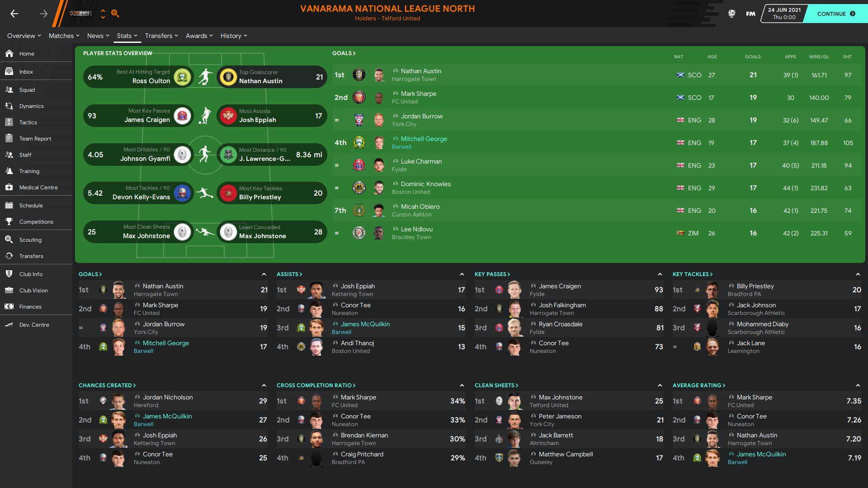Image resolution: width=868 pixels, height=488 pixels.
Task: Open Average Rating full list link
Action: pos(698,385)
